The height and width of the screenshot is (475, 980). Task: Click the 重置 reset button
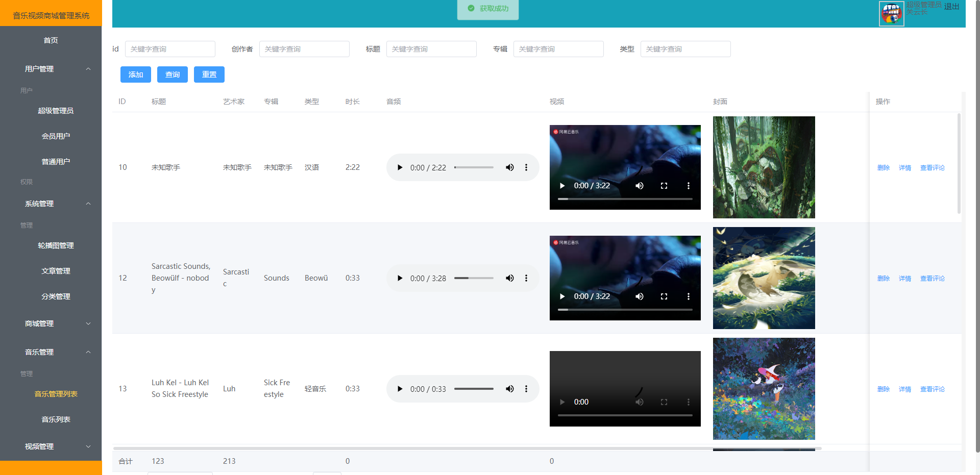coord(209,74)
